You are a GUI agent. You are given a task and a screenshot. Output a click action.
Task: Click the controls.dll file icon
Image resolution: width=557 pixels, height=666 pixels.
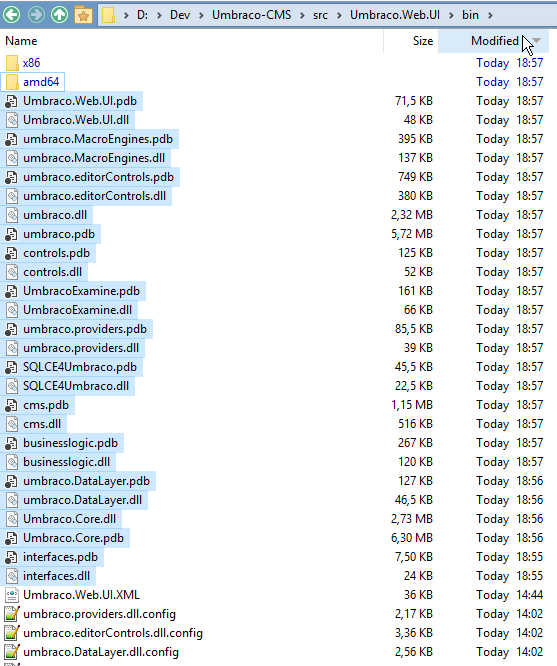pos(12,272)
